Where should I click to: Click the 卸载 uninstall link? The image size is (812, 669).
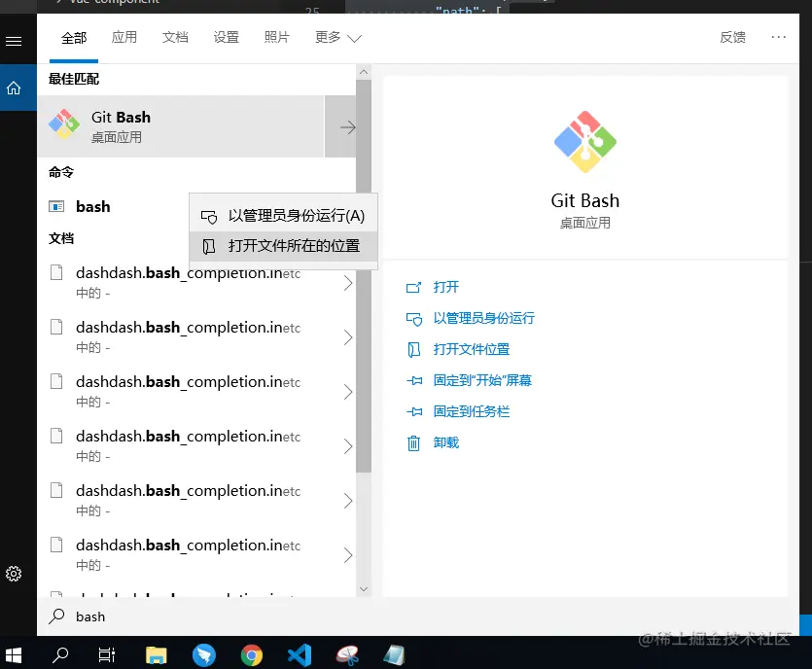(x=446, y=442)
